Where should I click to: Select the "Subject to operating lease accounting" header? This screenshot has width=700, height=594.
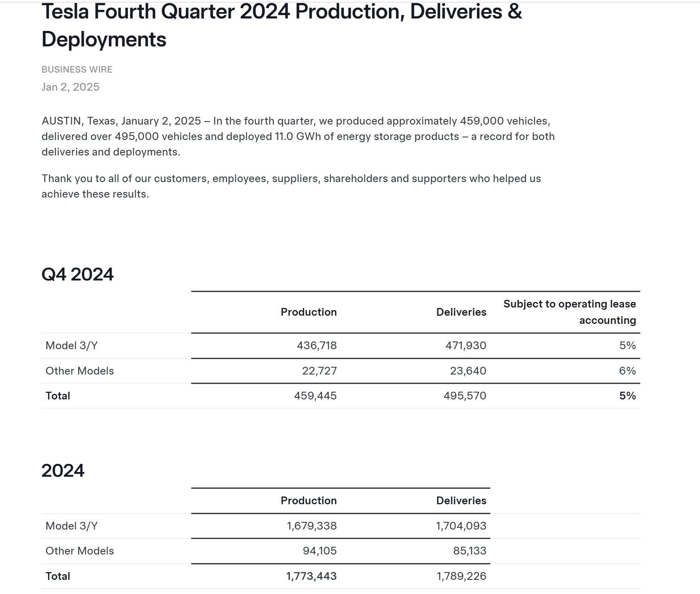coord(570,312)
